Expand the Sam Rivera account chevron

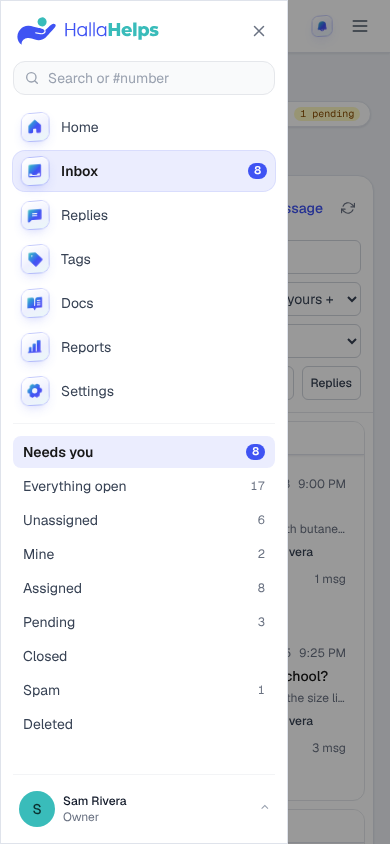pyautogui.click(x=264, y=807)
